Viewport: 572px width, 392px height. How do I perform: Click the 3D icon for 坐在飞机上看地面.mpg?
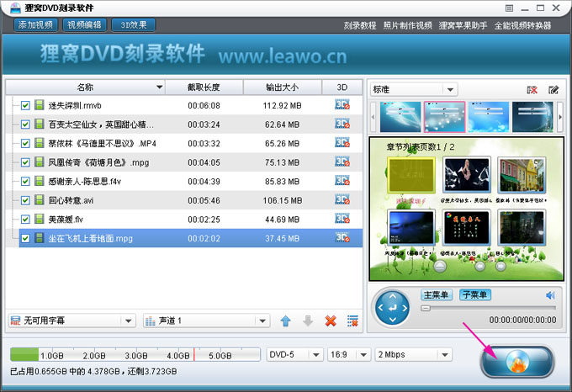pos(342,238)
